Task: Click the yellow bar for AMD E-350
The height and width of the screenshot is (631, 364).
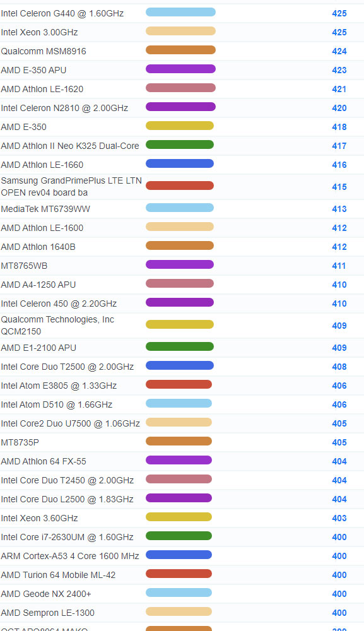Action: tap(180, 126)
